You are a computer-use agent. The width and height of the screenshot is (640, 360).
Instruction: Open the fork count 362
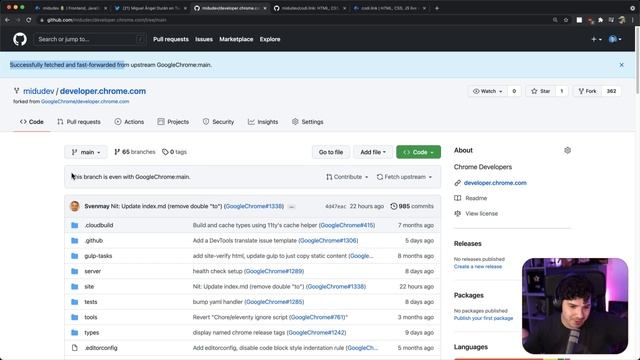pos(611,91)
